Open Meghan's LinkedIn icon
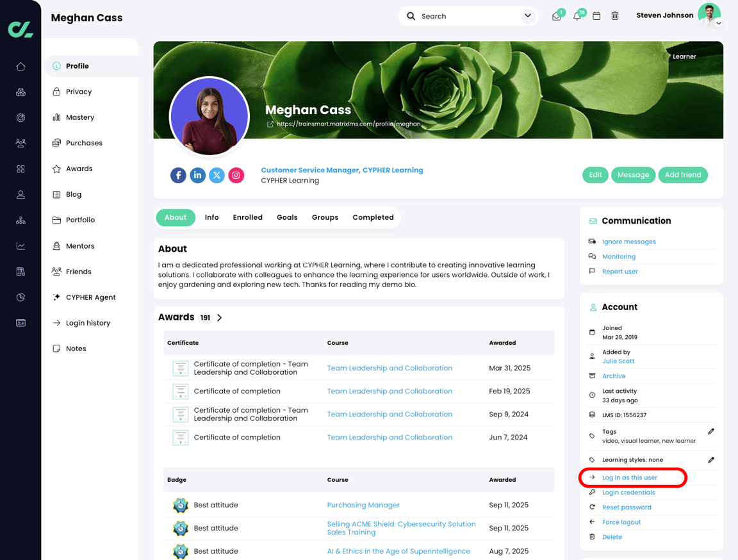This screenshot has width=738, height=560. [197, 175]
